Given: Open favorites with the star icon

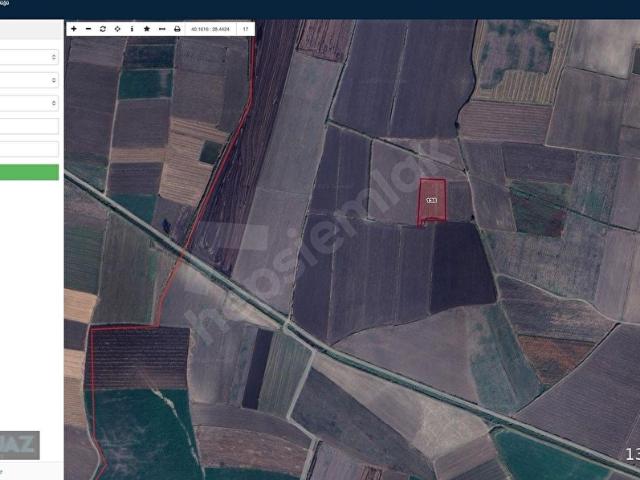Looking at the screenshot, I should click(x=147, y=29).
